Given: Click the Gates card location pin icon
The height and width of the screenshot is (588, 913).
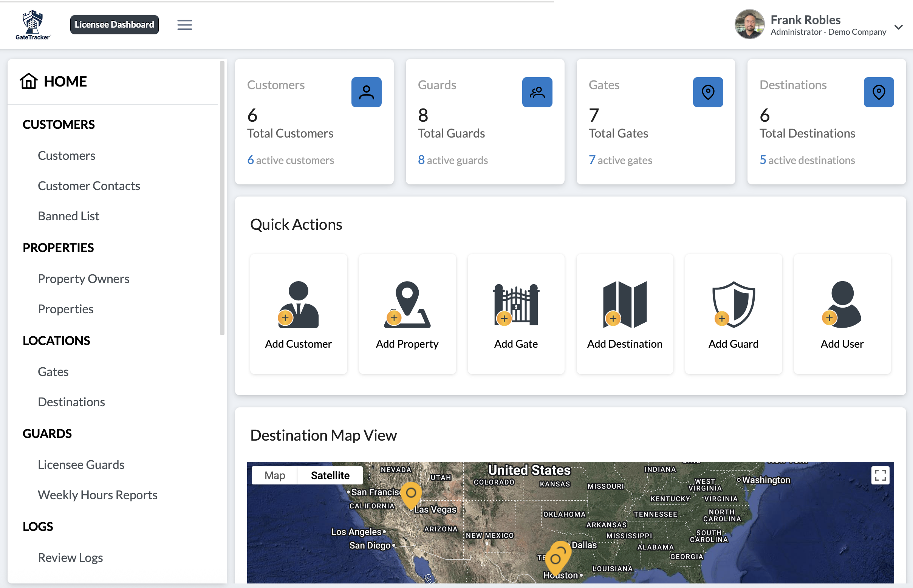Looking at the screenshot, I should tap(707, 91).
